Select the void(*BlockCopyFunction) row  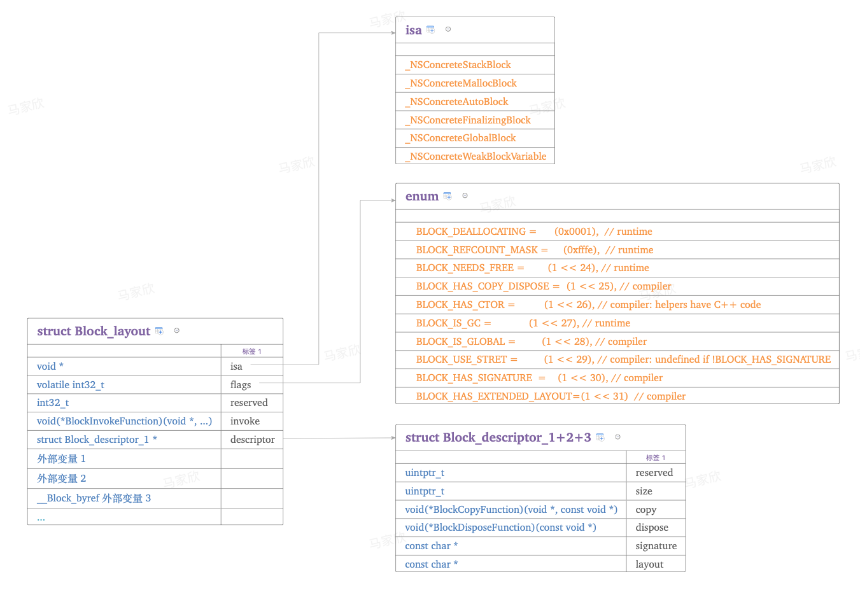511,510
